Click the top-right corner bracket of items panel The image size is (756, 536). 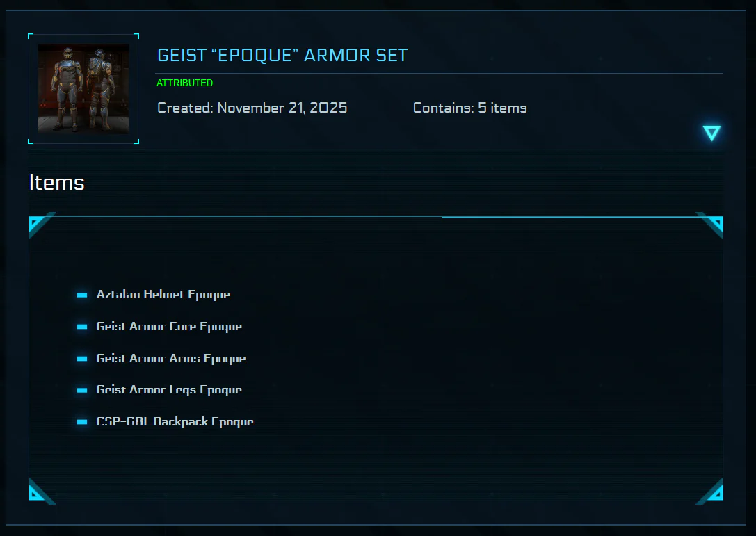[x=709, y=225]
